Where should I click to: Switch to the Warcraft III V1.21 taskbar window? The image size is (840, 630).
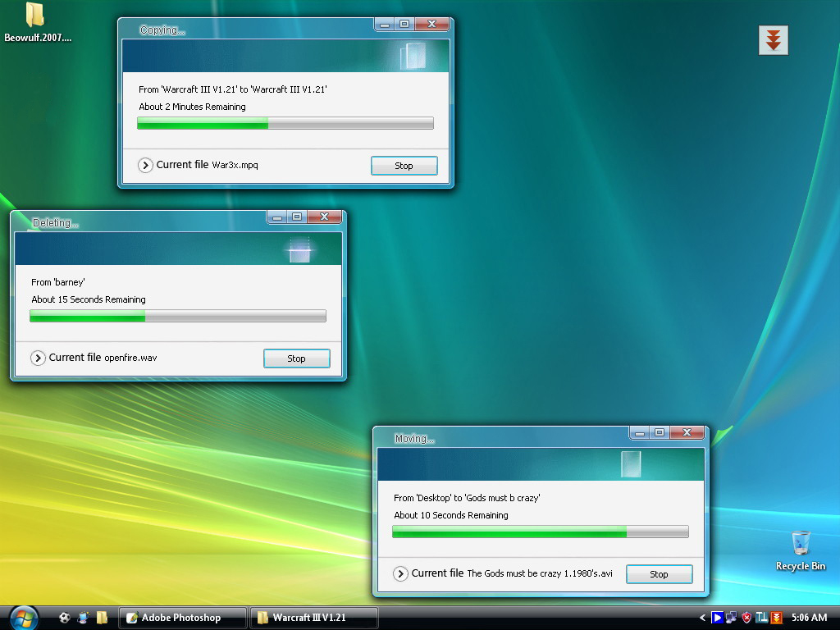click(x=314, y=618)
